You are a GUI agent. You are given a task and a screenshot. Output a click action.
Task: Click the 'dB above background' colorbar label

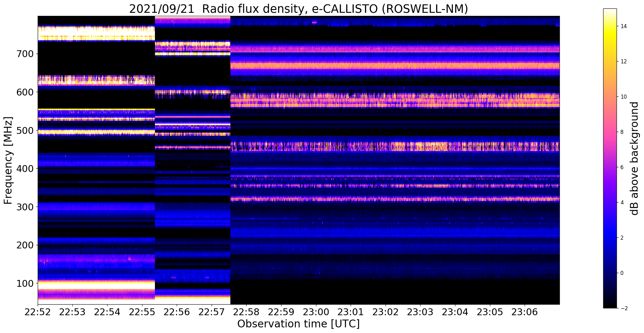coord(634,159)
